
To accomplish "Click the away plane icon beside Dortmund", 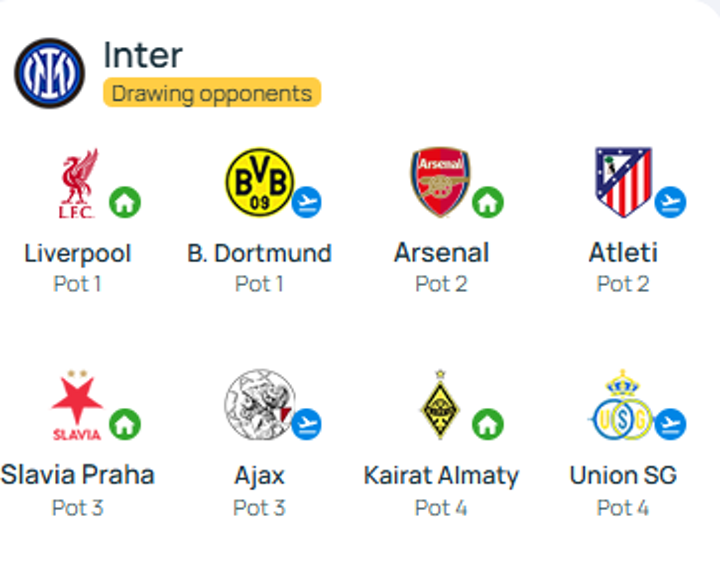I will (307, 203).
